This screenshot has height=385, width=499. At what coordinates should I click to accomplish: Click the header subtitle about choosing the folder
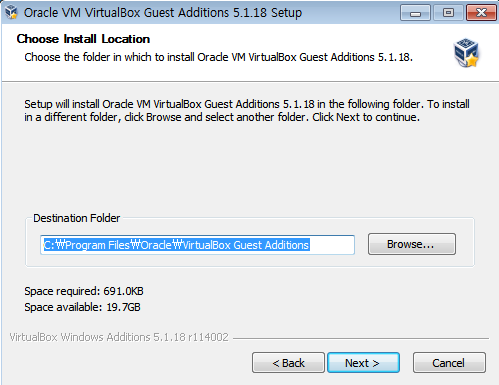pos(219,57)
